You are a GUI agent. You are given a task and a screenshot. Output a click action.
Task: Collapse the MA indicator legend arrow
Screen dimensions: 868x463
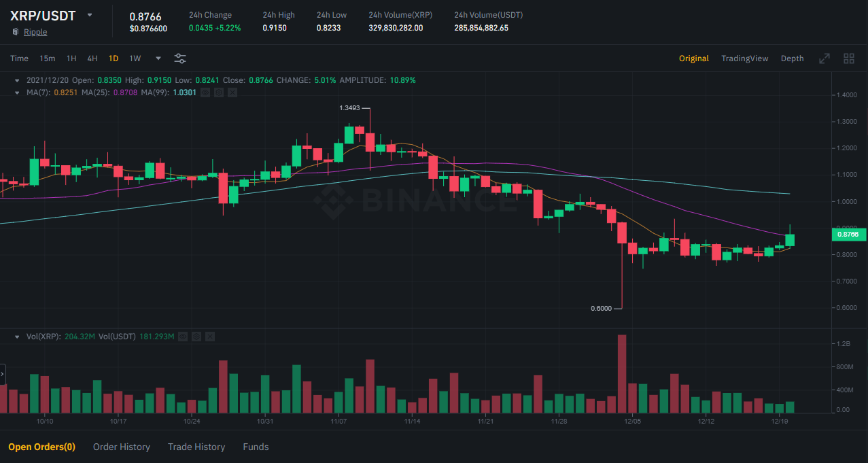[x=18, y=92]
